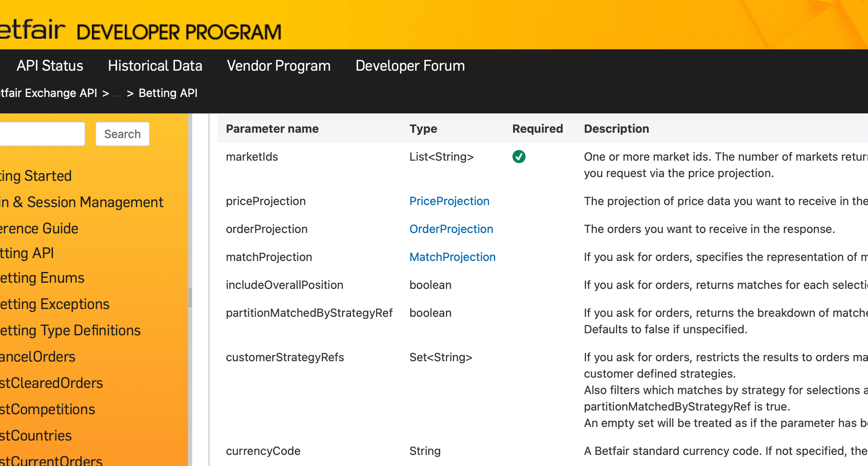Screen dimensions: 868x466
Task: Open the MatchProjection type definition
Action: pyautogui.click(x=452, y=257)
